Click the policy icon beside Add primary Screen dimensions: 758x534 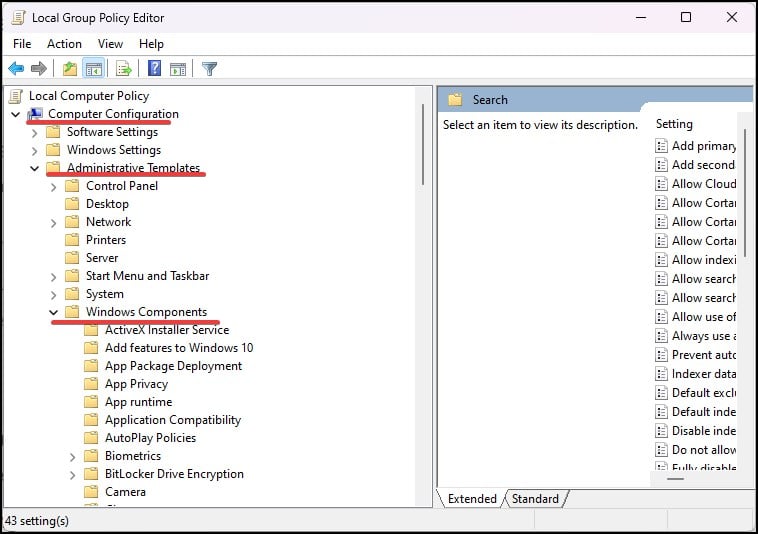click(661, 146)
